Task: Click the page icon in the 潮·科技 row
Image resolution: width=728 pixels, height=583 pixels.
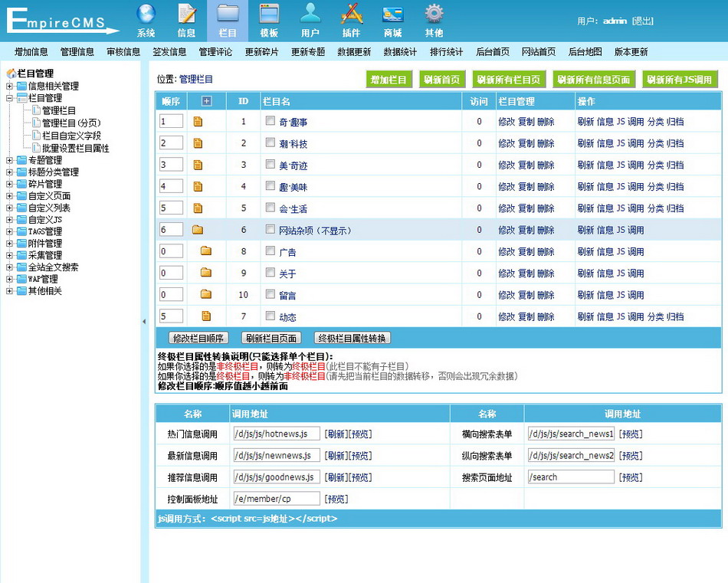Action: 198,143
